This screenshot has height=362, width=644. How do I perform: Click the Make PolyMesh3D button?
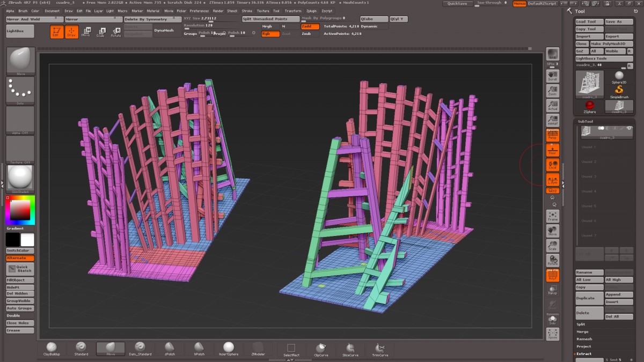611,44
